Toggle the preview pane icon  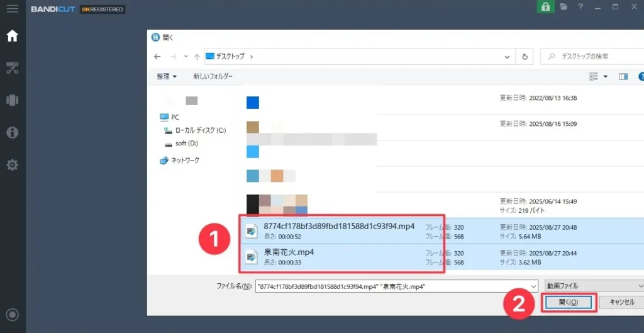tap(623, 76)
